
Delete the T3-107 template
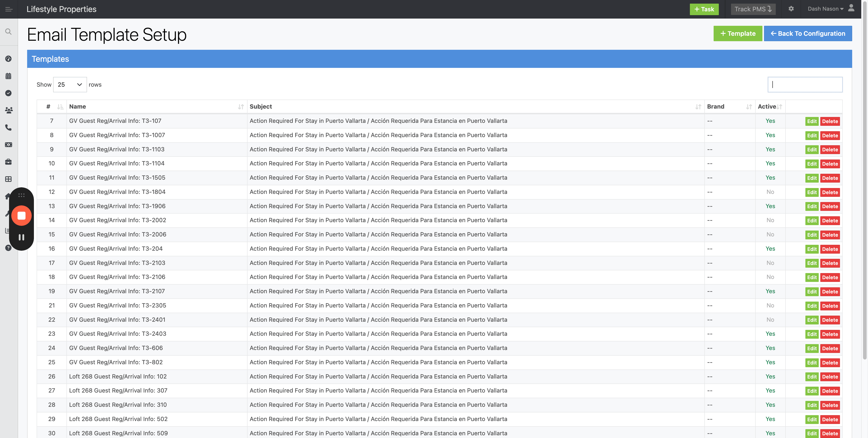830,121
